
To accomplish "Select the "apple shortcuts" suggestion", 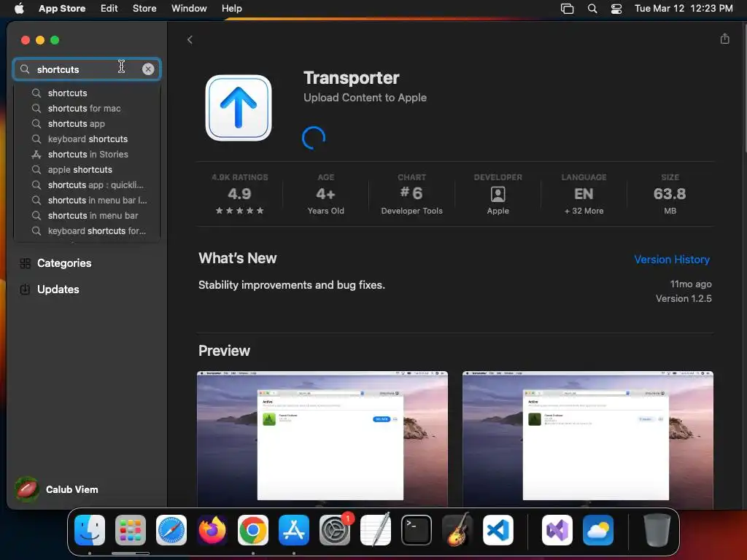I will click(88, 169).
